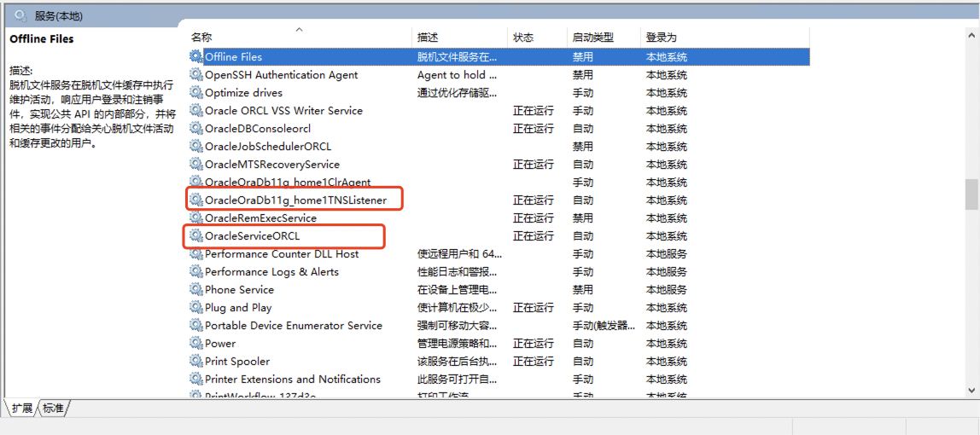Click the vertical scrollbar thumb
The height and width of the screenshot is (435, 980).
pyautogui.click(x=971, y=194)
